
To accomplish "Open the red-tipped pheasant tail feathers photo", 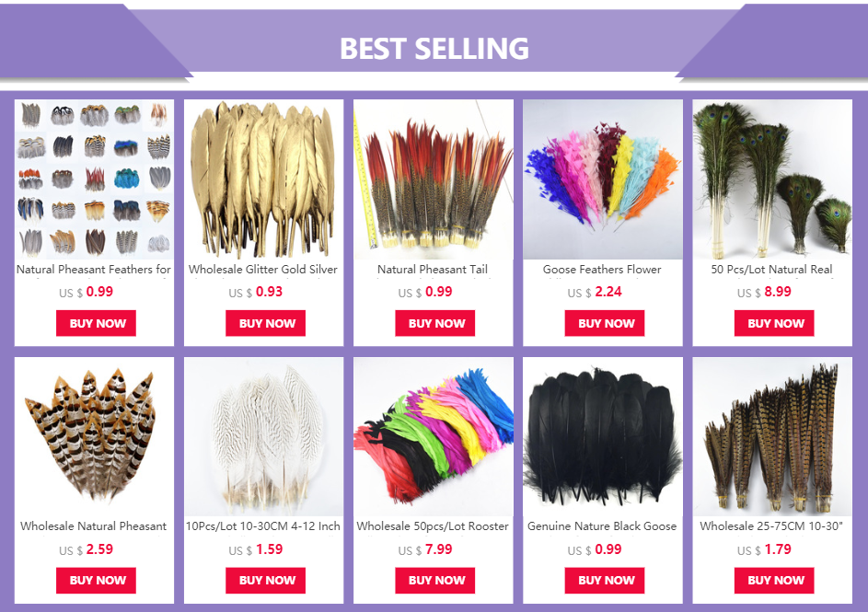I will (x=434, y=179).
